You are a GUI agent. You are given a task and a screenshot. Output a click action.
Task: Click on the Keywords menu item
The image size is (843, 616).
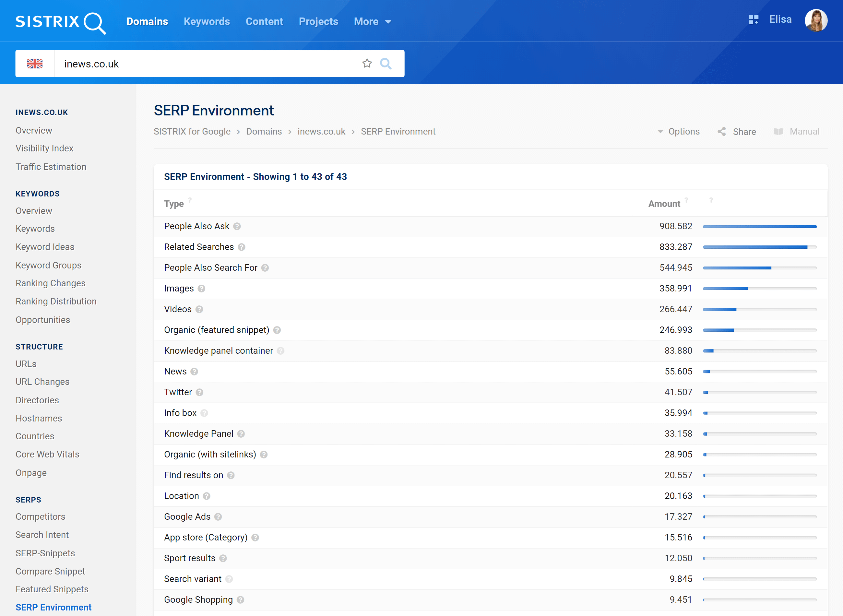click(x=206, y=21)
